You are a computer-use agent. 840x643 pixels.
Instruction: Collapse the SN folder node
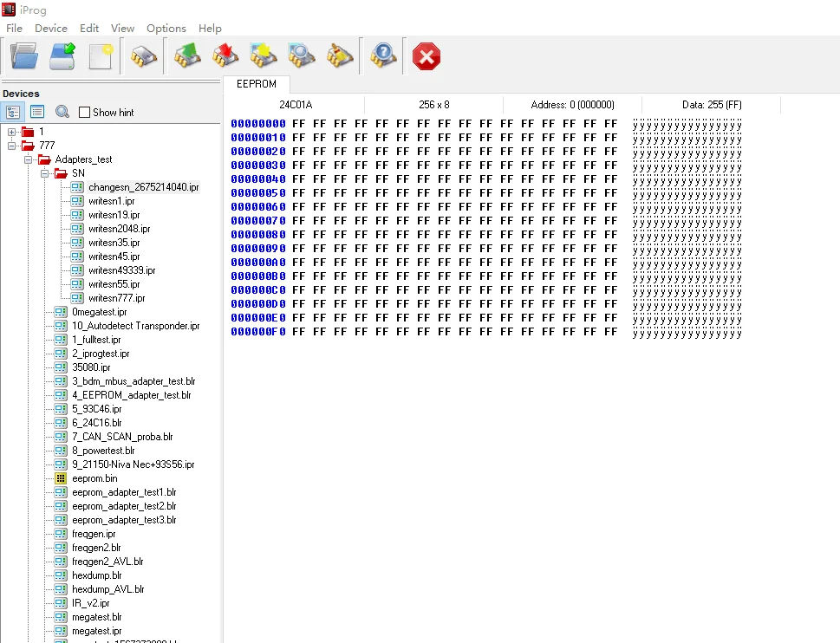click(44, 173)
